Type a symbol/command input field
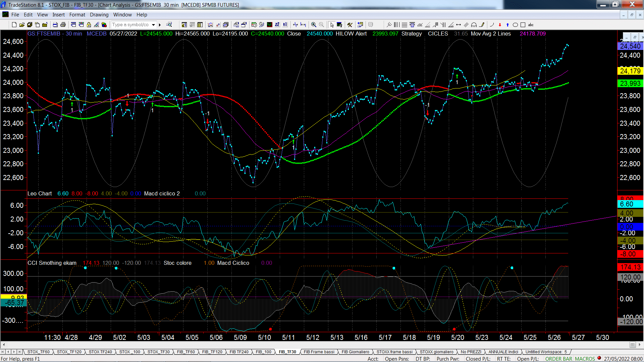The image size is (644, 362). tap(131, 25)
